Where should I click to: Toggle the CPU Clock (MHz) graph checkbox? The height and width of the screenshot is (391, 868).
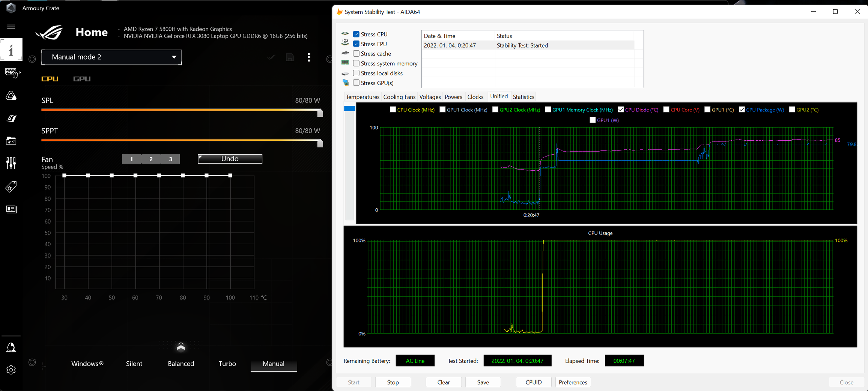click(x=393, y=110)
